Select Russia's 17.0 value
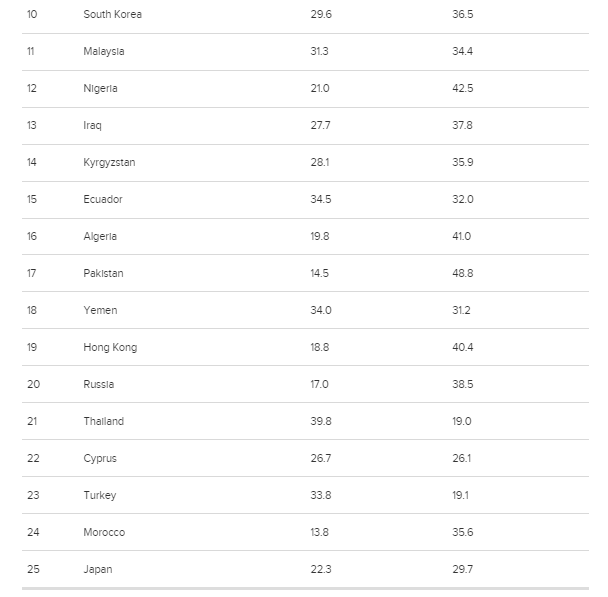The image size is (608, 597). [319, 384]
